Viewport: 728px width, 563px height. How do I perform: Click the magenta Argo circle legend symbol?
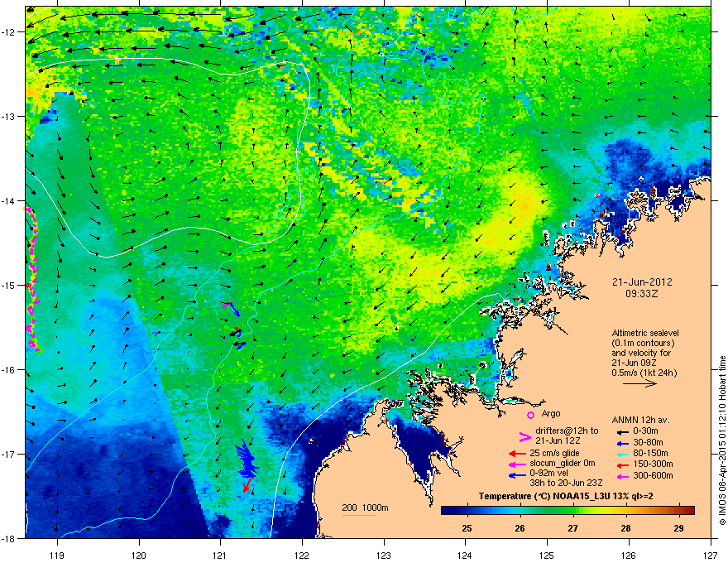point(530,415)
